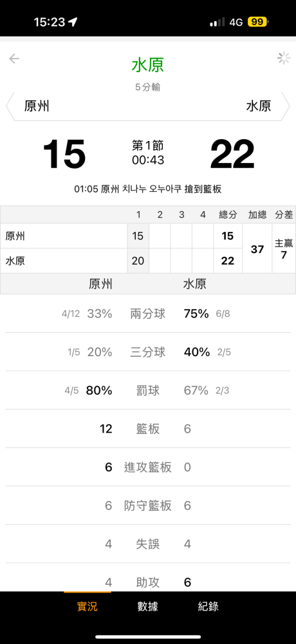The image size is (296, 644).
Task: Tap the 分差 主贏 7 cell
Action: tap(284, 248)
